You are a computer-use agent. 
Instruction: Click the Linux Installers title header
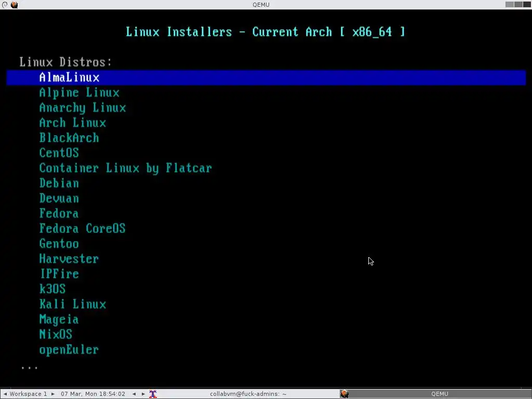265,32
